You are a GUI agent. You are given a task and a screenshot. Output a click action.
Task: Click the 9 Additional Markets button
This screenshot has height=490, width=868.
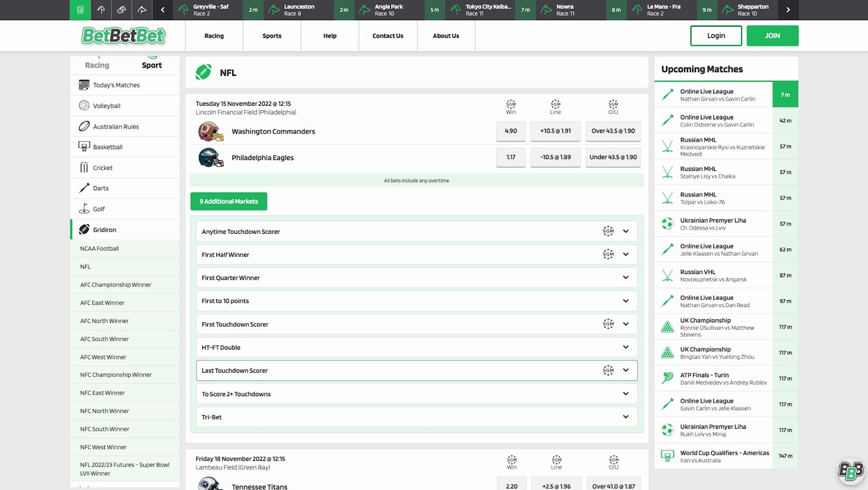pyautogui.click(x=228, y=201)
